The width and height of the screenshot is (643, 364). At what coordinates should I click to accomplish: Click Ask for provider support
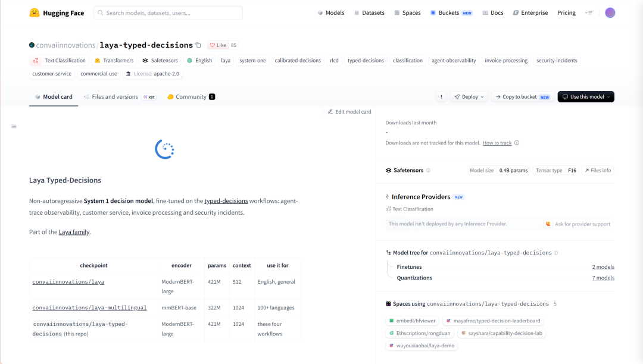578,224
